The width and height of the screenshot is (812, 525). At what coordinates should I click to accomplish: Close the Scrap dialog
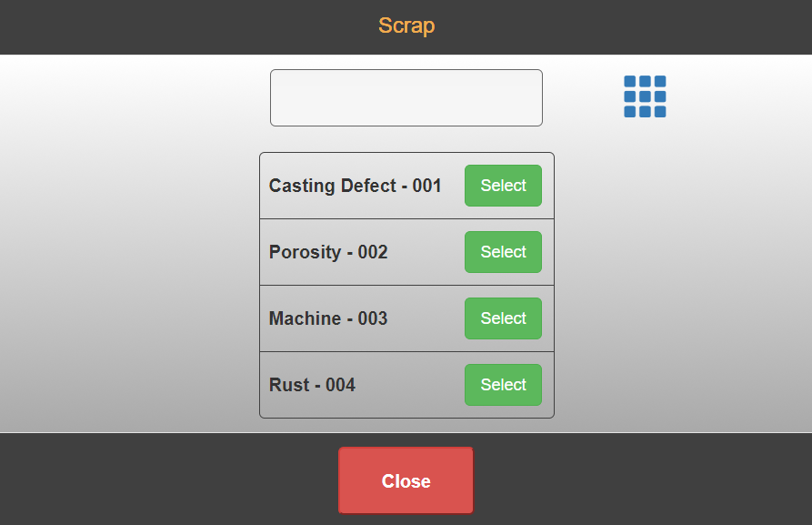point(406,480)
